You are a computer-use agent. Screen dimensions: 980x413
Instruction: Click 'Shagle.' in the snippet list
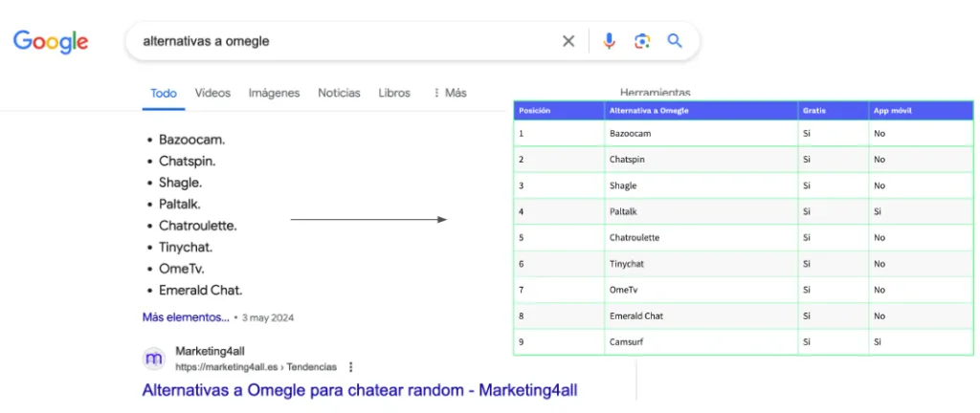181,183
